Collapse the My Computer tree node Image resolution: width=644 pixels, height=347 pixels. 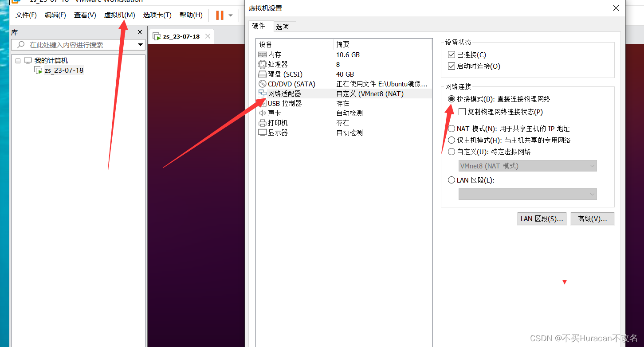tap(18, 61)
